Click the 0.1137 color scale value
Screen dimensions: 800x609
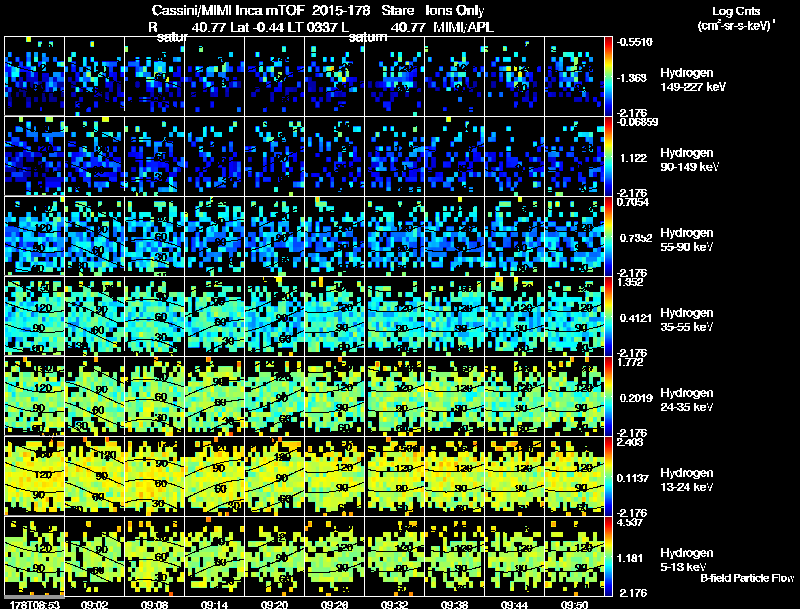[633, 478]
